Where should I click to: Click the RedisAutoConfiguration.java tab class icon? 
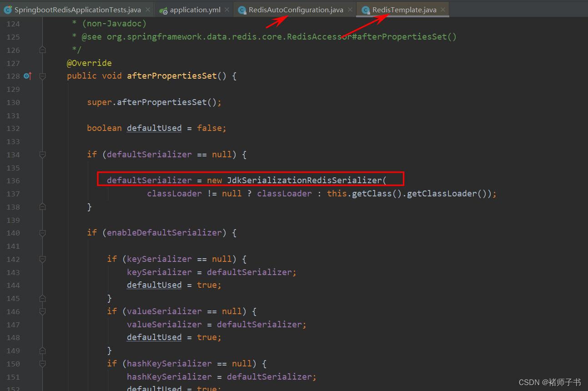pos(242,10)
